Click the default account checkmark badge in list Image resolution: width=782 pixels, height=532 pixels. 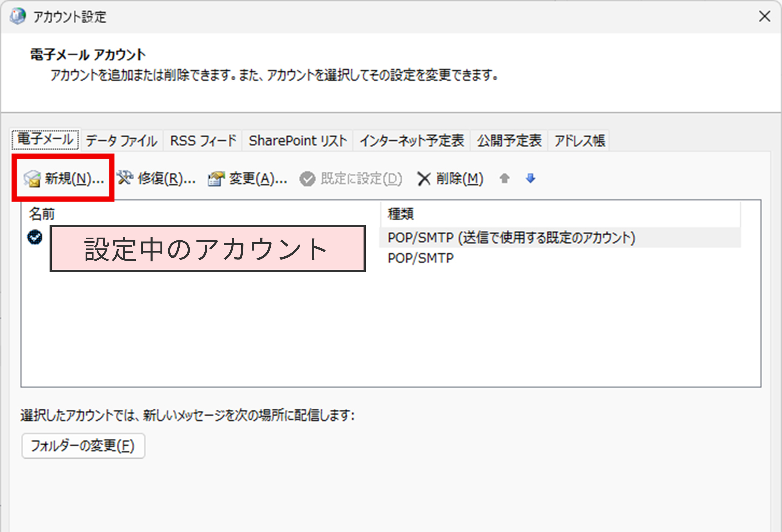[x=35, y=237]
